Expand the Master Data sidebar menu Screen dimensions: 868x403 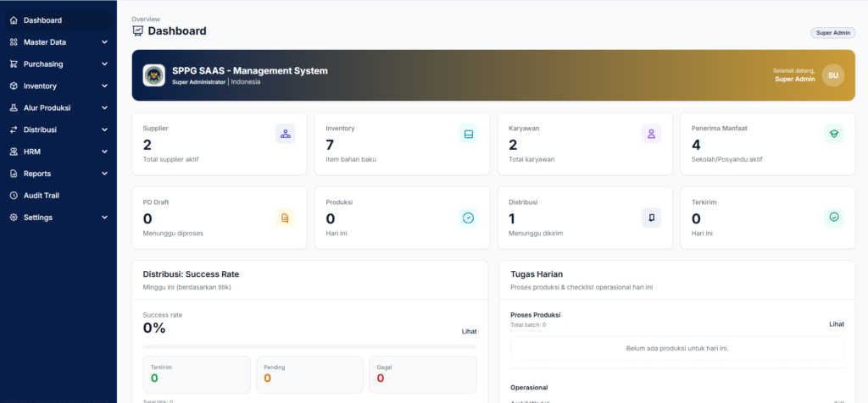58,42
